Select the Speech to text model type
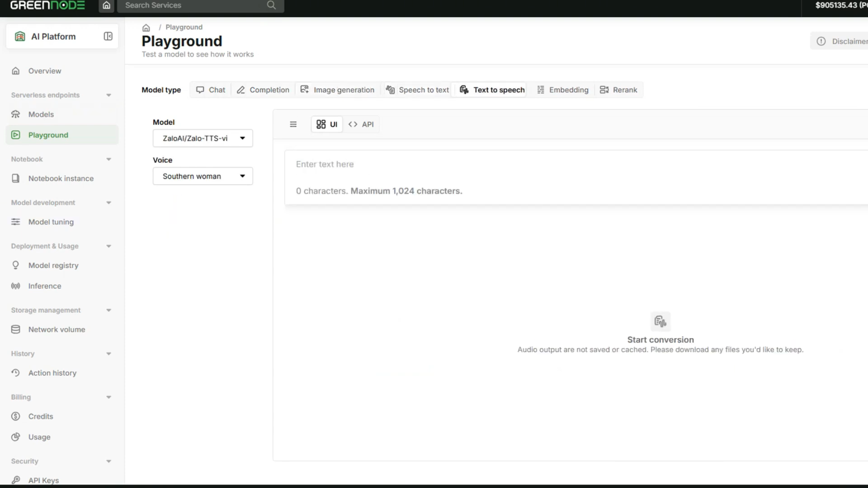 (417, 90)
